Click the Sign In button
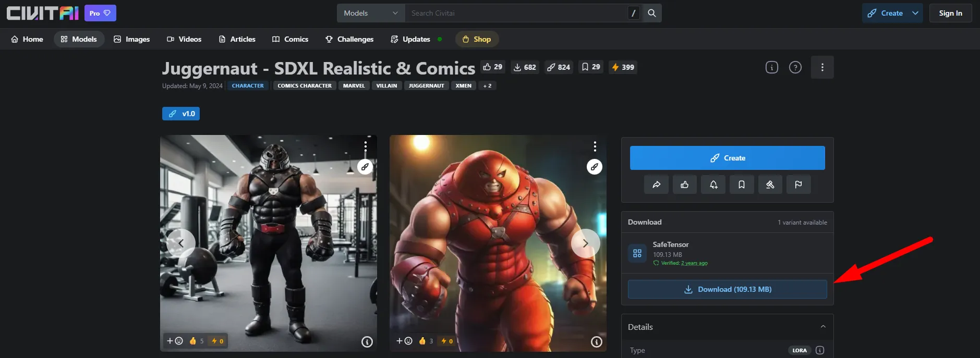This screenshot has height=358, width=980. [x=950, y=13]
